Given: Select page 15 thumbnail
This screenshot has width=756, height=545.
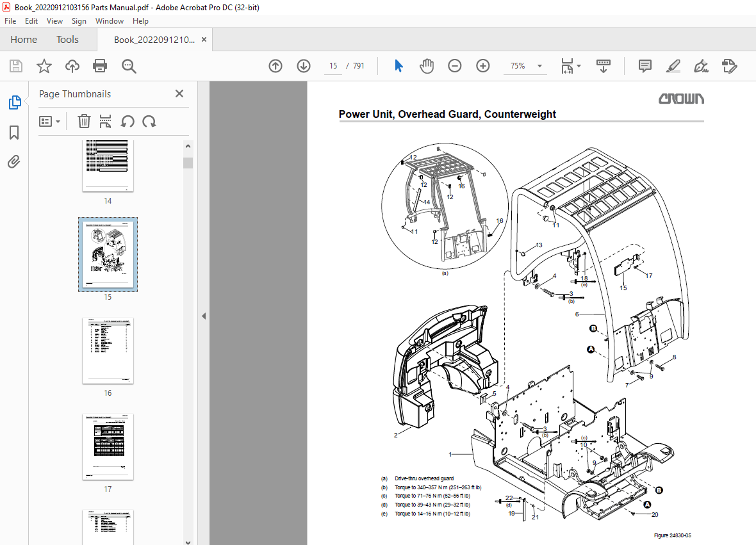Looking at the screenshot, I should pyautogui.click(x=108, y=254).
